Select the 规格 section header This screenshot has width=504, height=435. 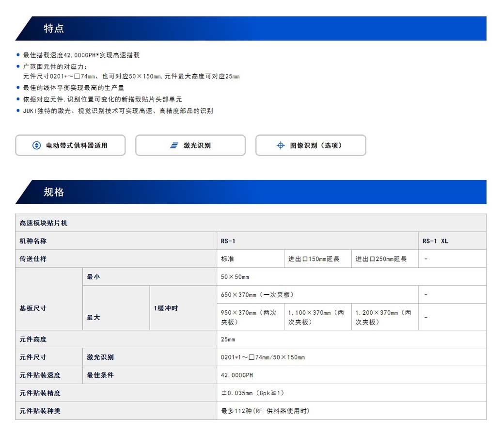[54, 192]
